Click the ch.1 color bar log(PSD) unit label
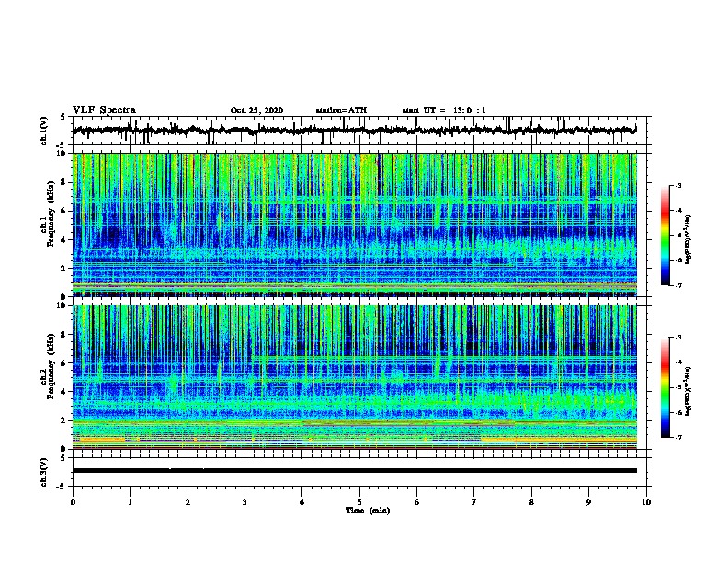 (x=688, y=240)
